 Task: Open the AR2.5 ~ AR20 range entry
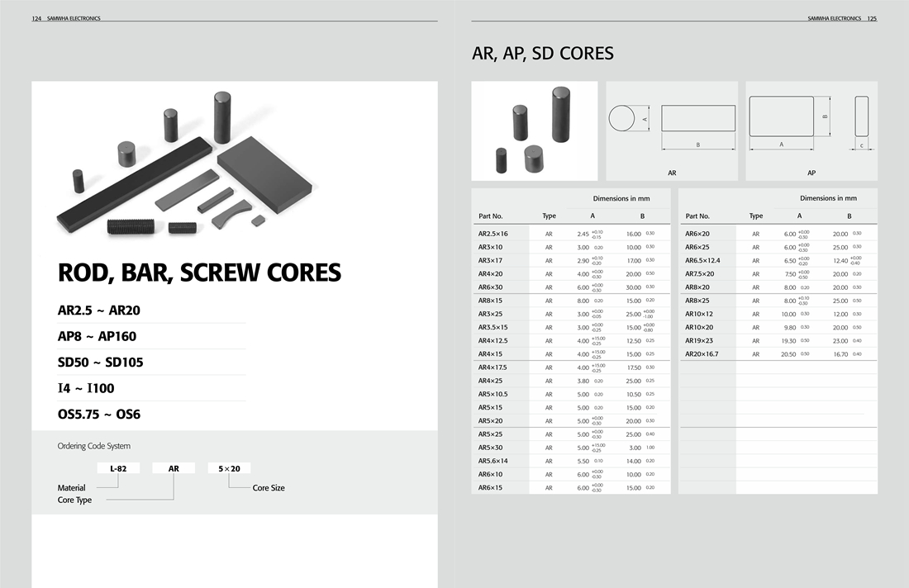click(x=105, y=311)
